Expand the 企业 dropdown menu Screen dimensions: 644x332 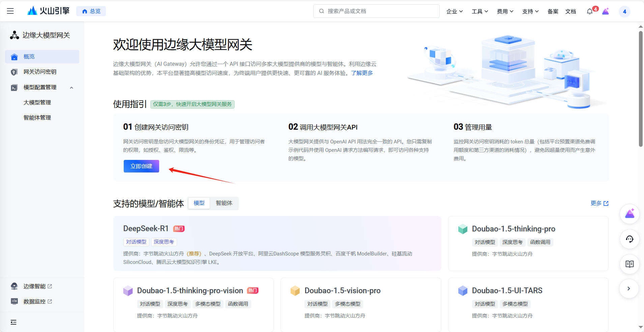coord(455,11)
